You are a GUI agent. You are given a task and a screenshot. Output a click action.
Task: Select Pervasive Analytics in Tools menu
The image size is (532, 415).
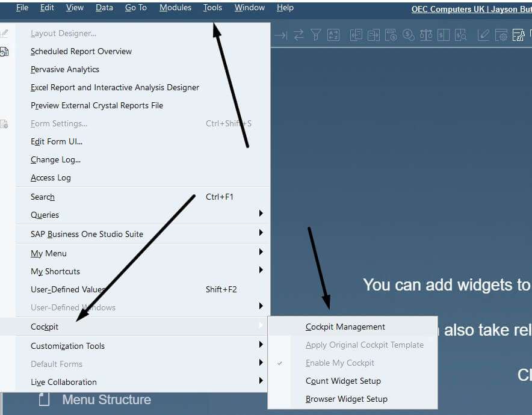click(x=65, y=70)
